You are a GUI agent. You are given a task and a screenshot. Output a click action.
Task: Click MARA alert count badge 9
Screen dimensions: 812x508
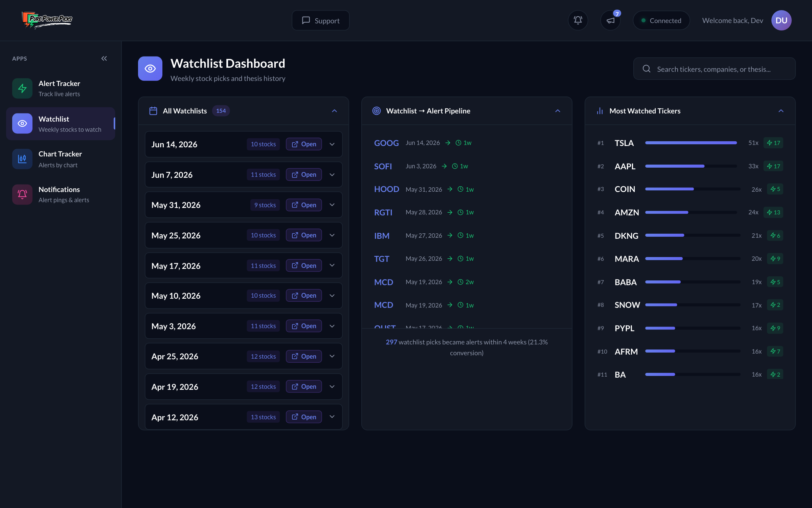775,259
